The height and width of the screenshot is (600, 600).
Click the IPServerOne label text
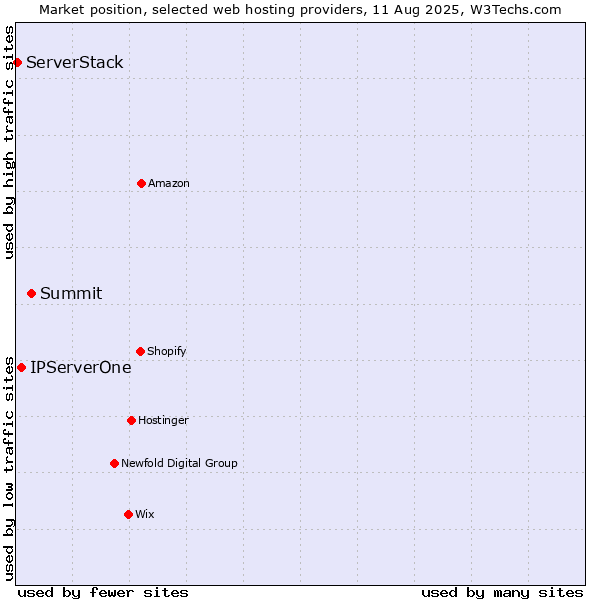point(81,367)
